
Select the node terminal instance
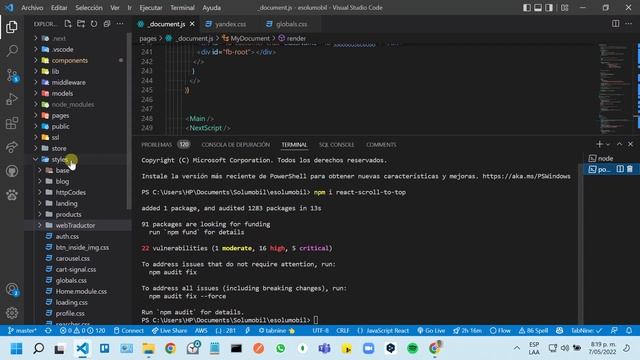(605, 158)
